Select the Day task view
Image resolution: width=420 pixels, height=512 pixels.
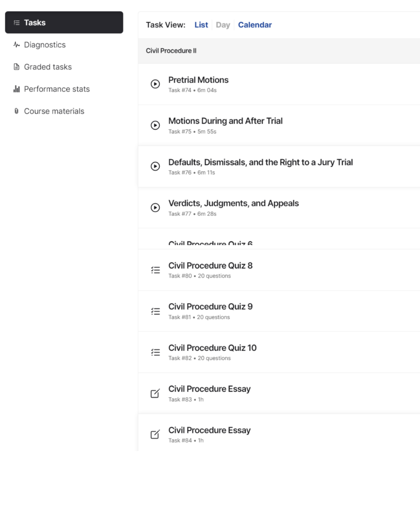[223, 25]
